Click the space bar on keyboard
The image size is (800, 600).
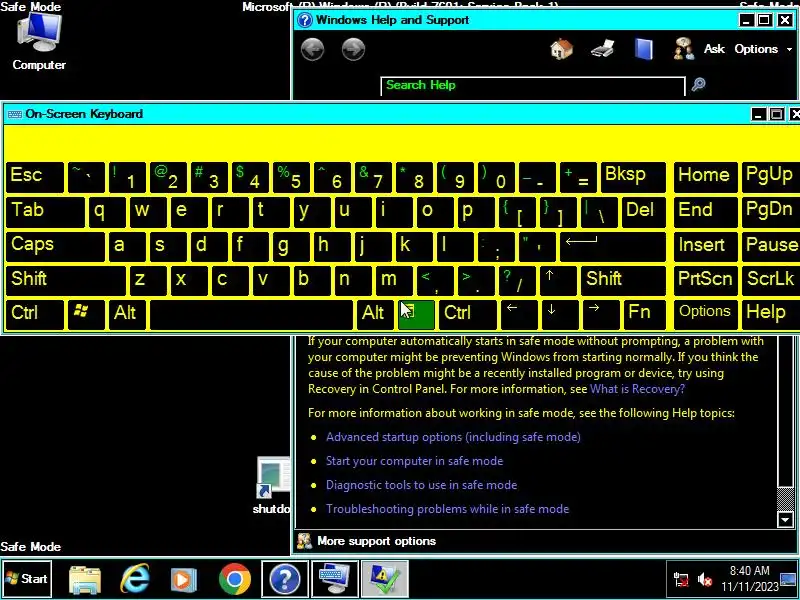click(252, 314)
